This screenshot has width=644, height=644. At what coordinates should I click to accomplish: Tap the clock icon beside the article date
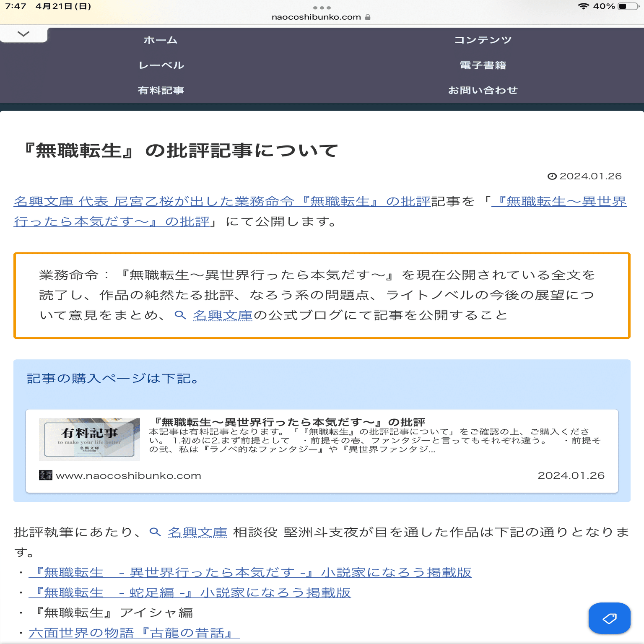[x=552, y=177]
